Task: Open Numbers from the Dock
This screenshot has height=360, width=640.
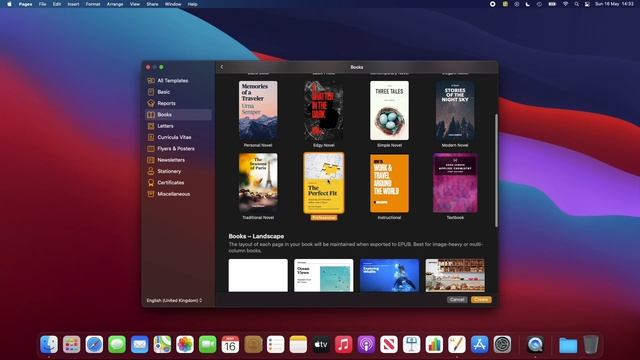Action: tap(434, 344)
